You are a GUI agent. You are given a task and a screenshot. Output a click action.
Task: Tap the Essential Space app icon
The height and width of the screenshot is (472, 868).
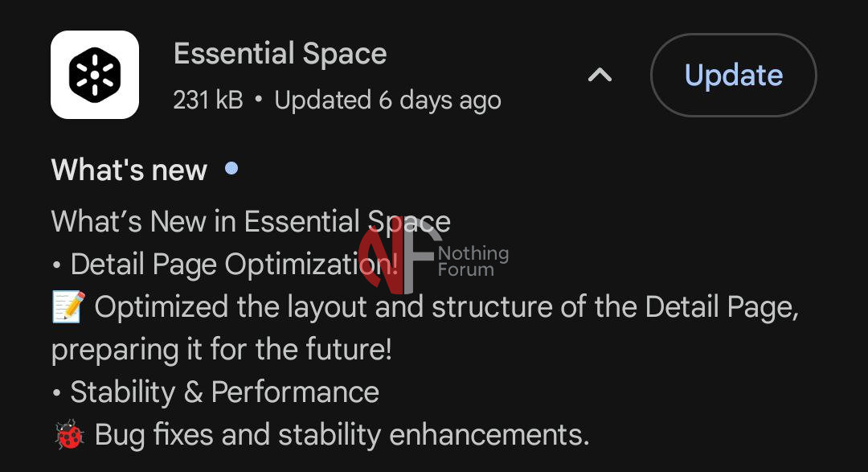point(95,75)
